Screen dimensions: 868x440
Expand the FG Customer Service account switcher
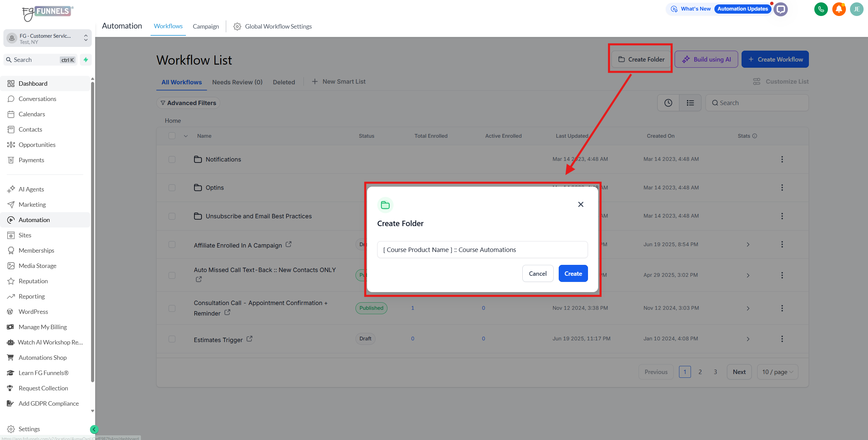tap(48, 38)
